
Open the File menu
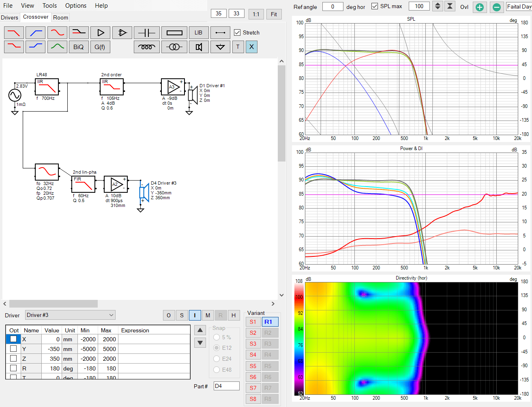tap(8, 6)
